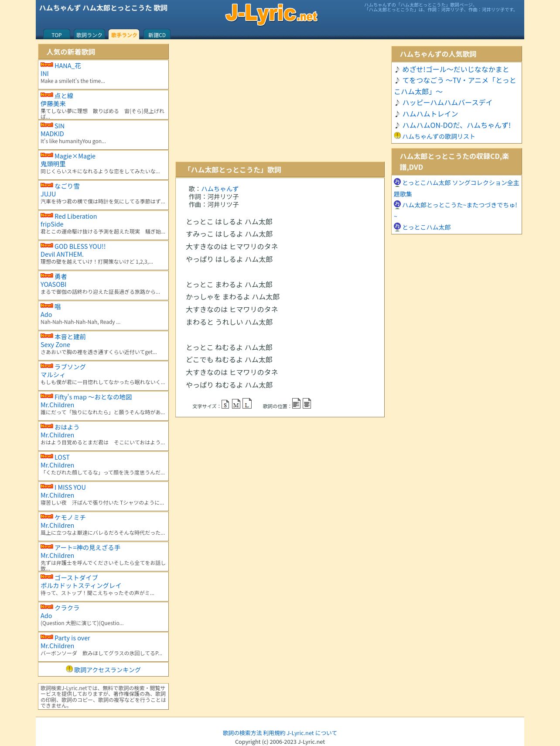The image size is (560, 746).
Task: Open song 点と線
Action: [64, 96]
